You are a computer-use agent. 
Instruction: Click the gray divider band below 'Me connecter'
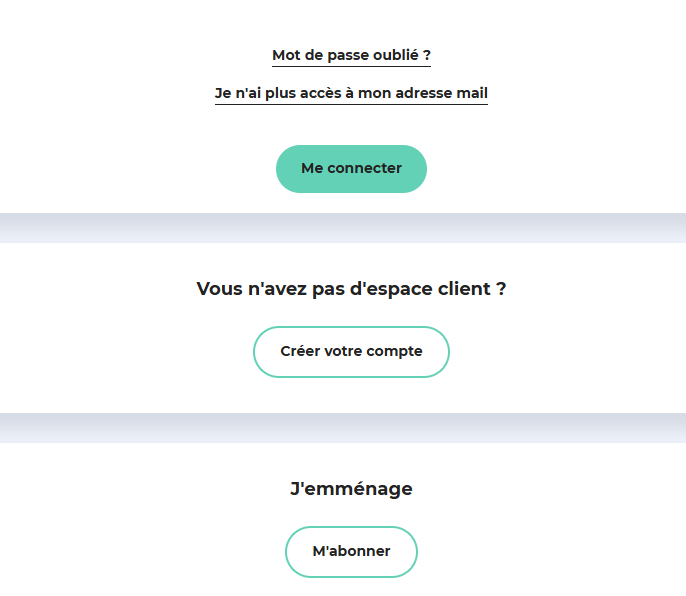343,228
